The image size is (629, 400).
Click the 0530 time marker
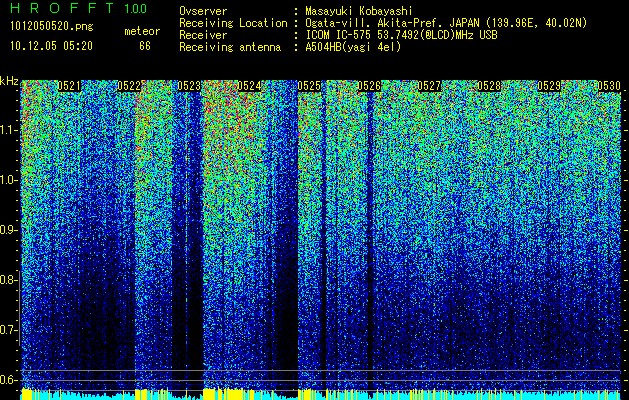[x=609, y=86]
